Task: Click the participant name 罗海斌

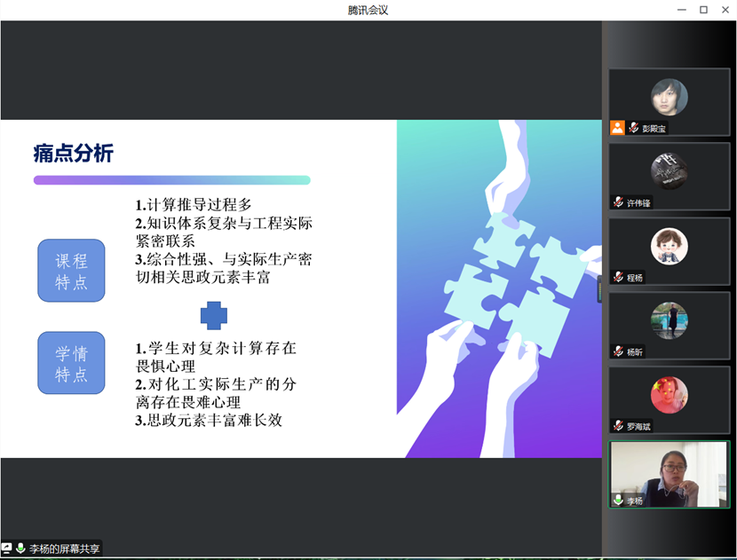Action: (638, 426)
